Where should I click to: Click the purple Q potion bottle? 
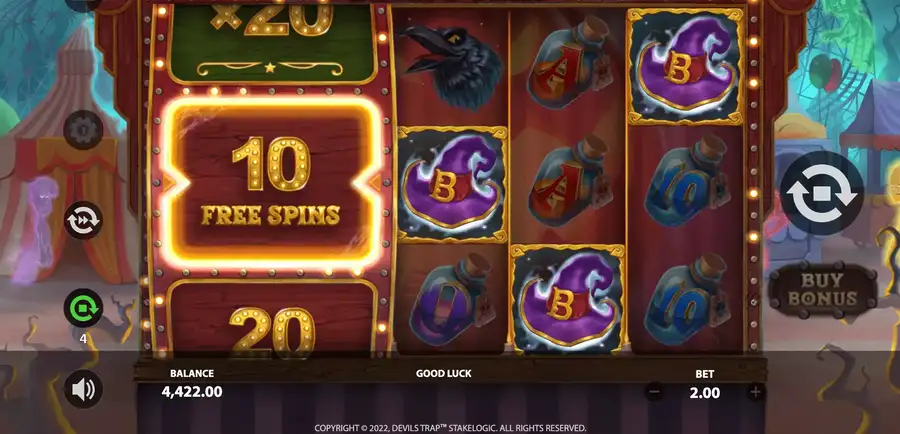pos(451,300)
